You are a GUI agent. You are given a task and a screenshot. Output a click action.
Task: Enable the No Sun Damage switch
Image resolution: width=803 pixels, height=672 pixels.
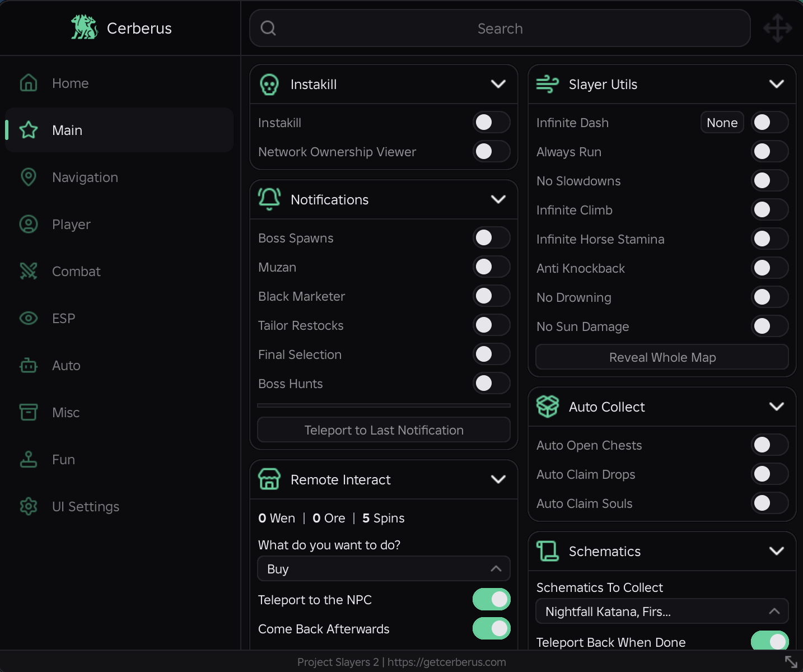click(x=770, y=326)
